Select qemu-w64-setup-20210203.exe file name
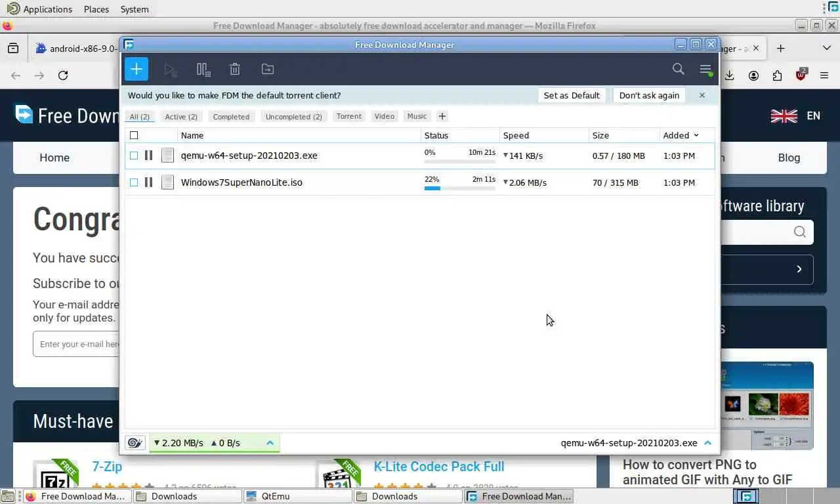 pyautogui.click(x=249, y=156)
